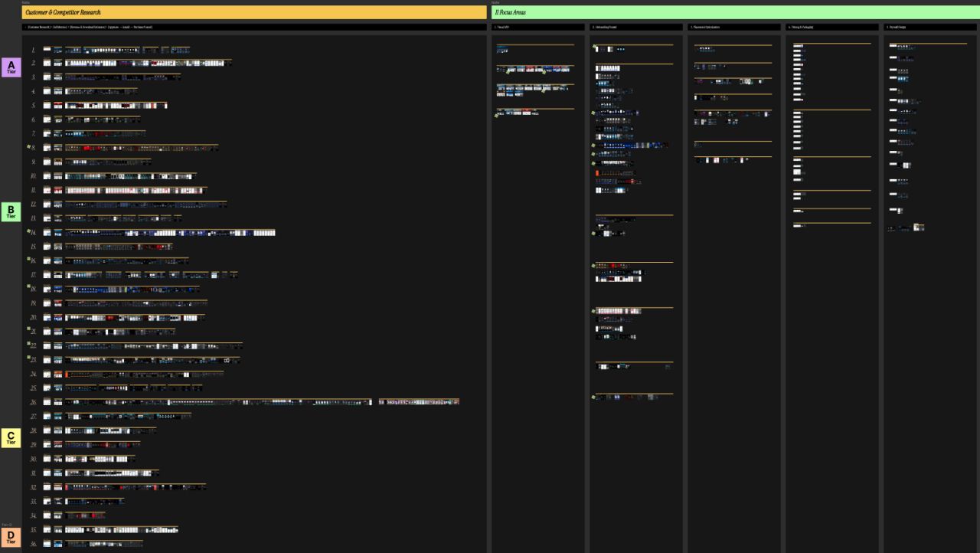The width and height of the screenshot is (980, 553).
Task: Click the sticky note marker beside row 22
Action: 29,344
